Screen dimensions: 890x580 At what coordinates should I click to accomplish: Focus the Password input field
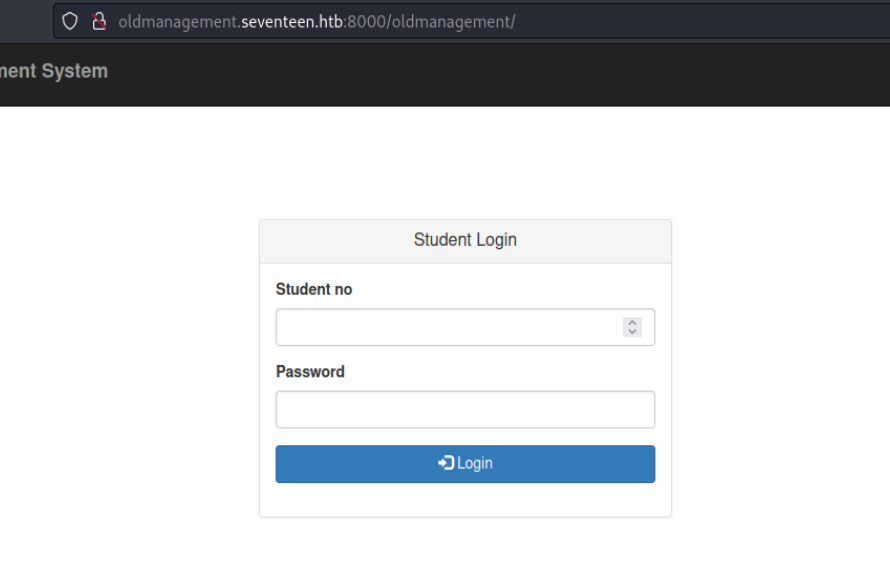click(465, 409)
